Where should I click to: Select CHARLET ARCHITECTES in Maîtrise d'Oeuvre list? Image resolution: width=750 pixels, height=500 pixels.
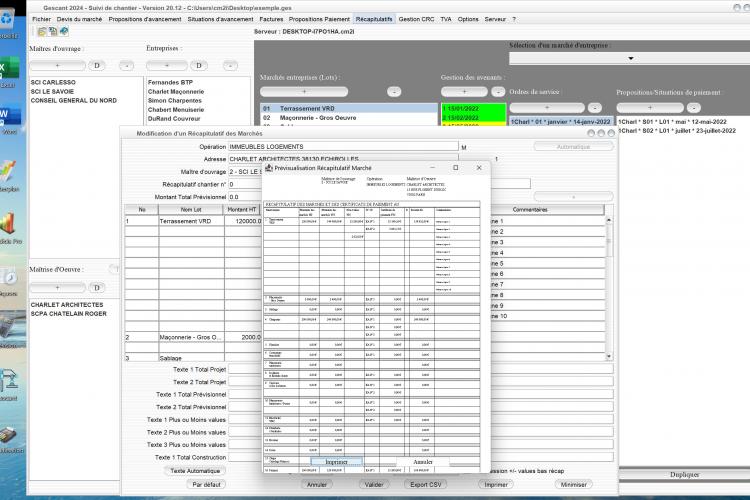(x=67, y=305)
